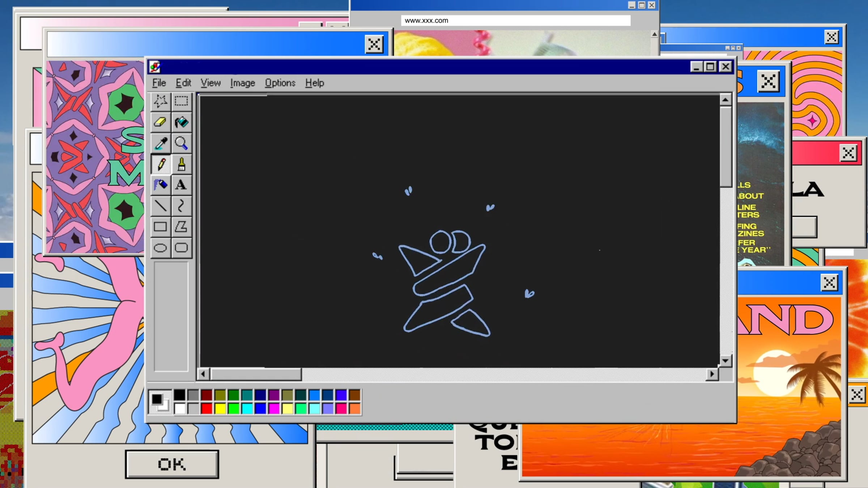Choose the Brush tool
The height and width of the screenshot is (488, 868).
coord(181,164)
